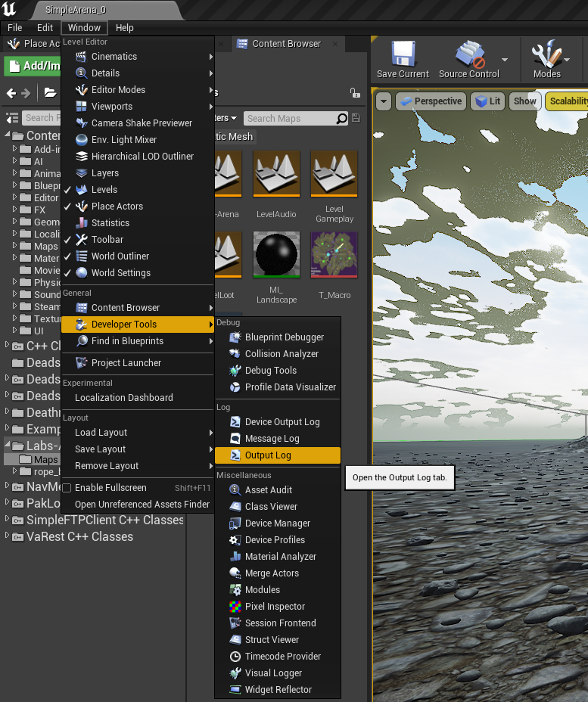588x702 pixels.
Task: Open the viewport options dropdown arrow
Action: [384, 101]
